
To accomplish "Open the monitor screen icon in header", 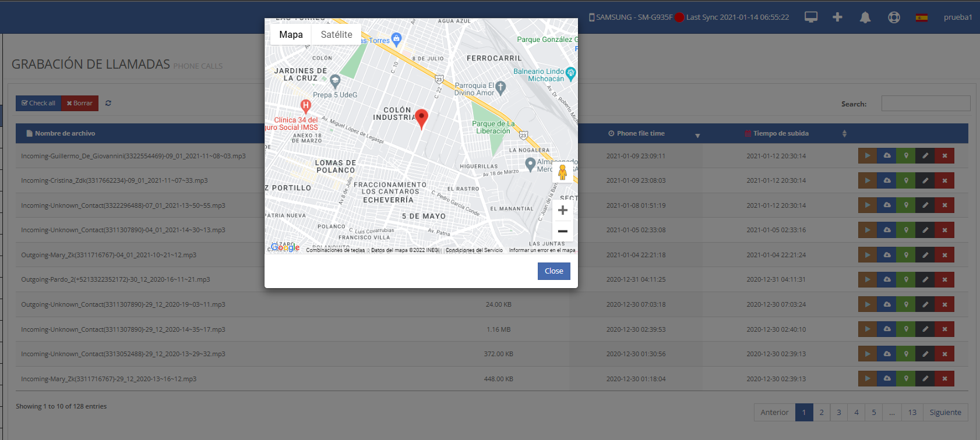I will click(x=811, y=17).
